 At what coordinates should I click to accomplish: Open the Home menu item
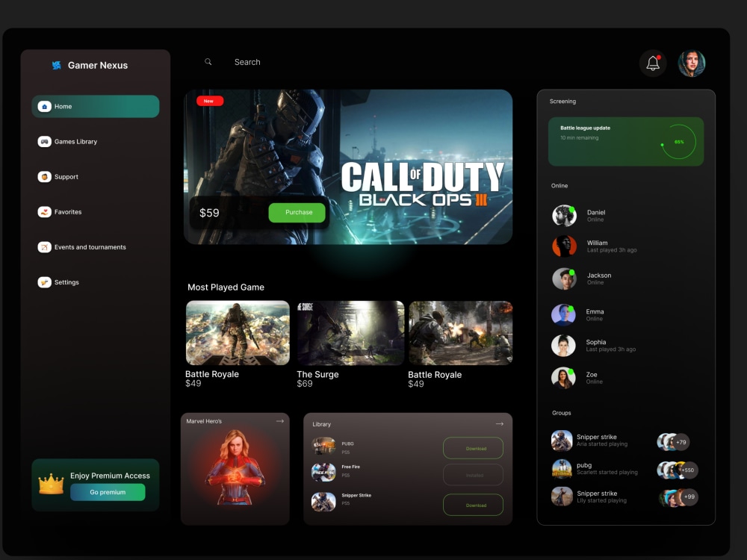(x=96, y=106)
